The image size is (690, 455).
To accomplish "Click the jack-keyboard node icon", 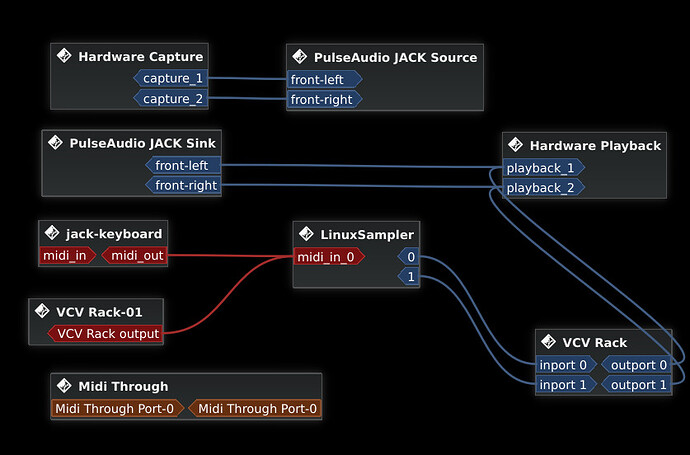I will pyautogui.click(x=52, y=233).
